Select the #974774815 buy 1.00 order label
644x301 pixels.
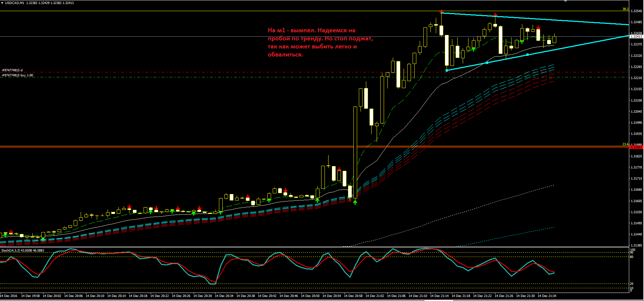[x=17, y=75]
